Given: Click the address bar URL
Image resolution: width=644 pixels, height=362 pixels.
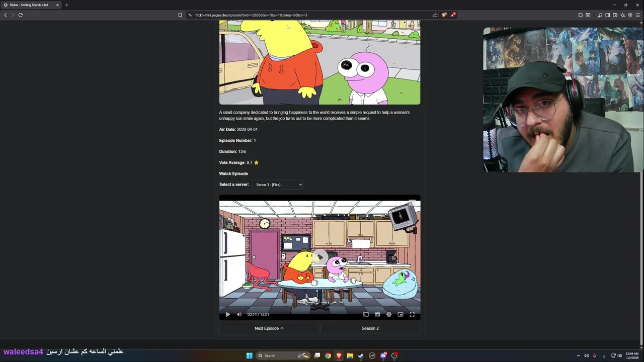Looking at the screenshot, I should [x=251, y=15].
